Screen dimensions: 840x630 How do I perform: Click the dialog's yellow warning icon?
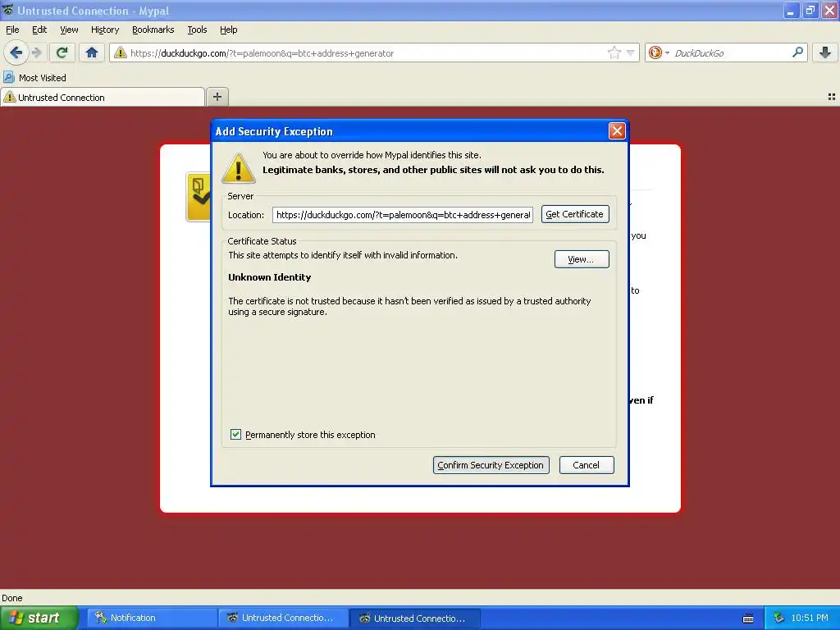pyautogui.click(x=239, y=168)
